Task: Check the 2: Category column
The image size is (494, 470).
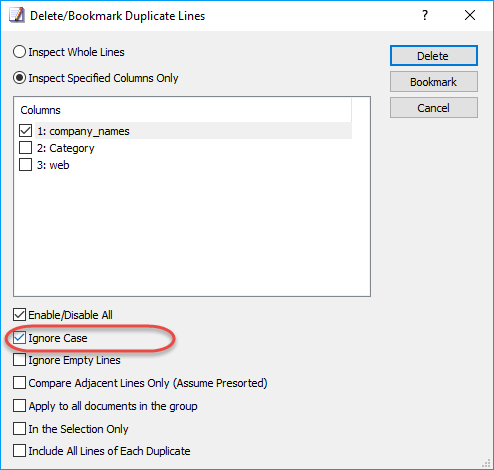Action: [x=25, y=148]
